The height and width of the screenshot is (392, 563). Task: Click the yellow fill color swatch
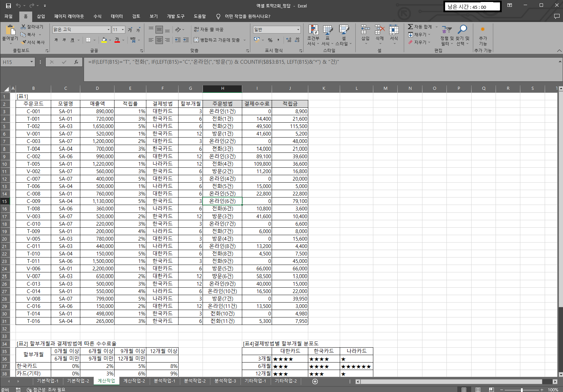[104, 40]
